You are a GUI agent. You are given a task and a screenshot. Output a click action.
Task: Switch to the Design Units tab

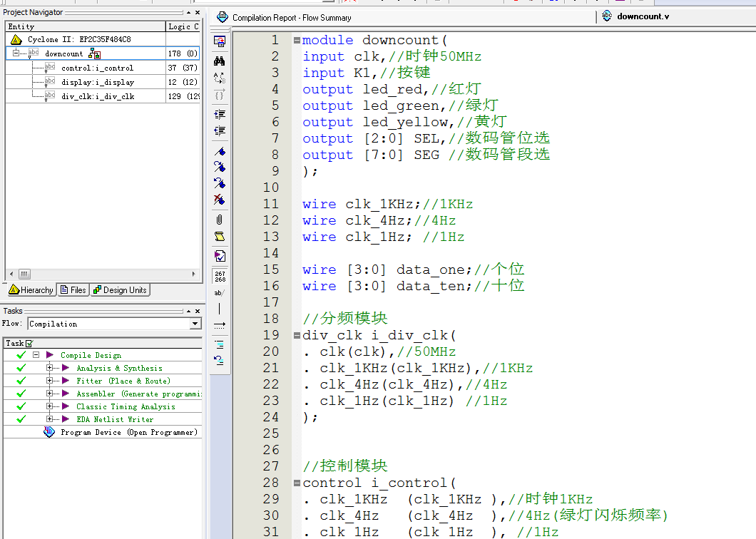120,289
